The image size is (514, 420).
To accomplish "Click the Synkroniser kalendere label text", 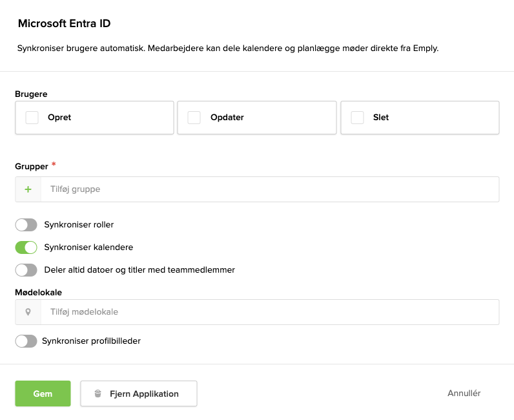I will tap(88, 247).
